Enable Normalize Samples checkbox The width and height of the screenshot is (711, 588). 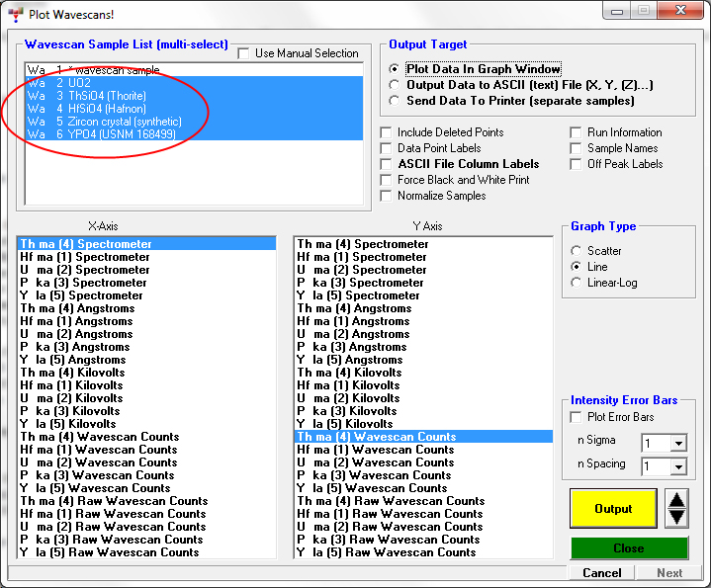click(x=388, y=196)
